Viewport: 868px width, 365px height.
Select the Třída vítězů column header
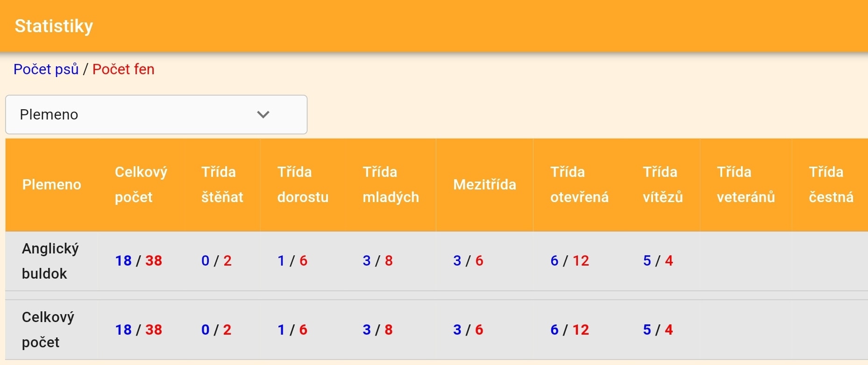(662, 184)
